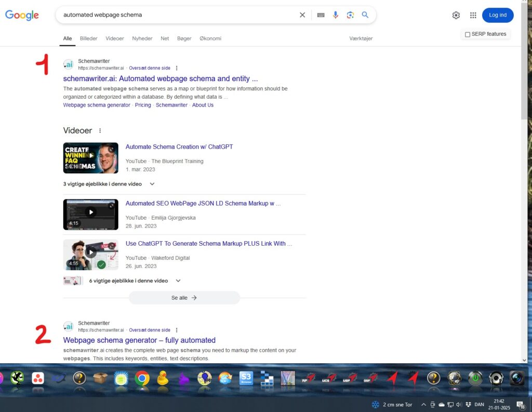This screenshot has height=412, width=532.
Task: Open the green gecko app in dock
Action: 17,378
